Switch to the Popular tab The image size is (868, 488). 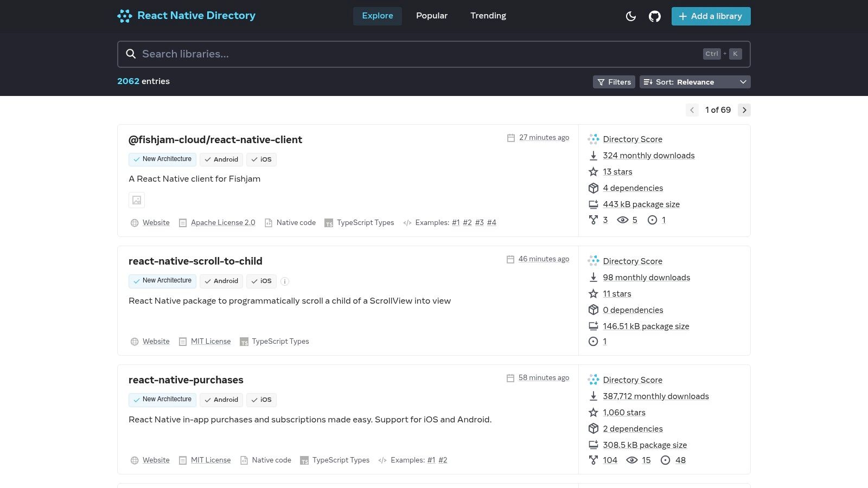[432, 16]
